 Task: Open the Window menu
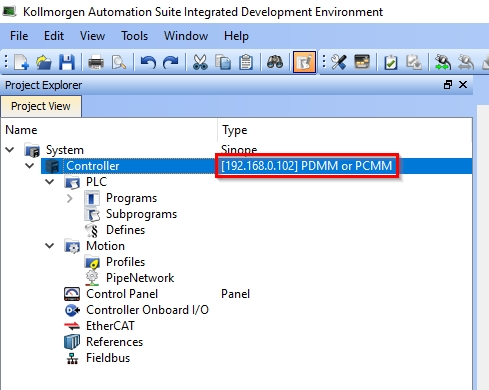point(186,36)
